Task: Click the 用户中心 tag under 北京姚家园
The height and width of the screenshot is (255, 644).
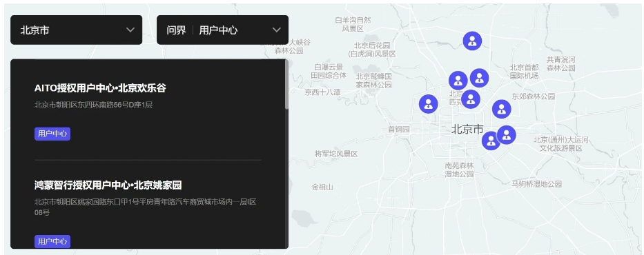Action: tap(52, 241)
